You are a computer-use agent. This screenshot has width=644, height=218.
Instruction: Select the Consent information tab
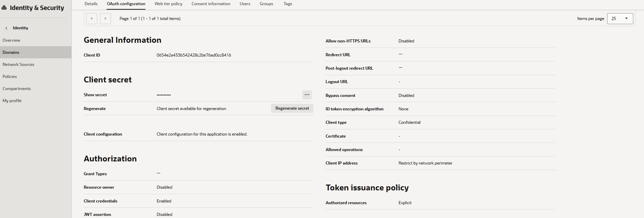pyautogui.click(x=211, y=4)
